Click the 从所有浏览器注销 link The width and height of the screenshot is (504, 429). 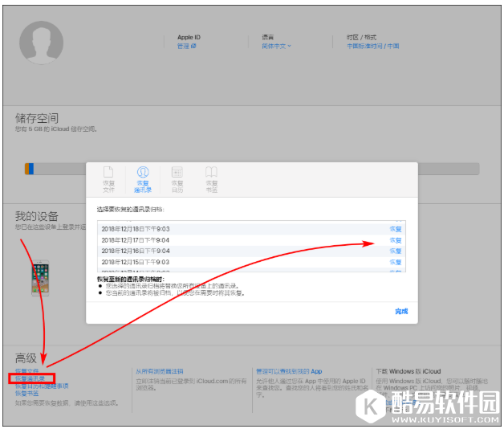pyautogui.click(x=158, y=371)
